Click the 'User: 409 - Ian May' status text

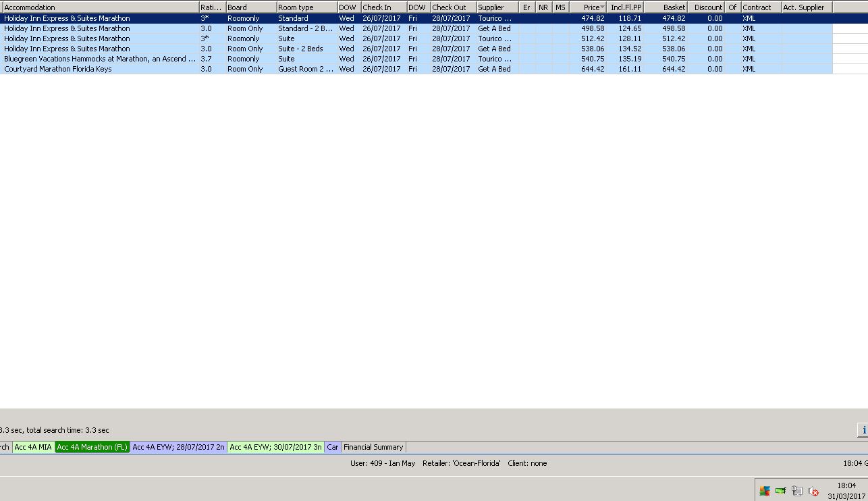tap(383, 463)
